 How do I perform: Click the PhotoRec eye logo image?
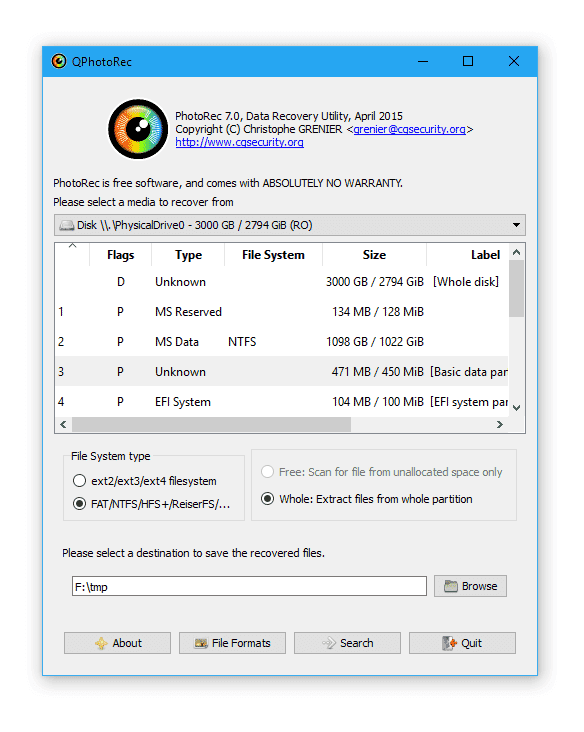click(x=138, y=129)
